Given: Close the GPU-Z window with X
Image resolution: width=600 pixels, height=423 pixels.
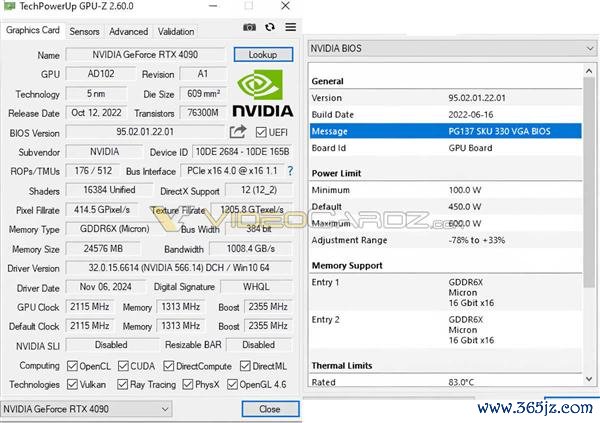Looking at the screenshot, I should (x=285, y=6).
